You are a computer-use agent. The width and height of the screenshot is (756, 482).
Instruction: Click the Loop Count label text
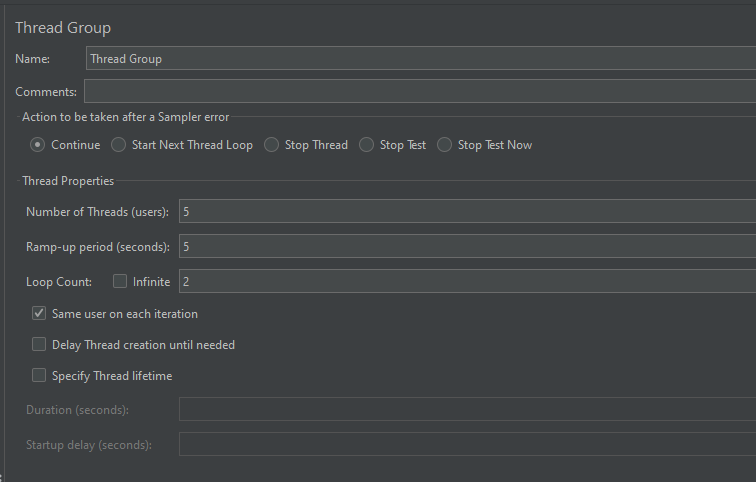(59, 282)
